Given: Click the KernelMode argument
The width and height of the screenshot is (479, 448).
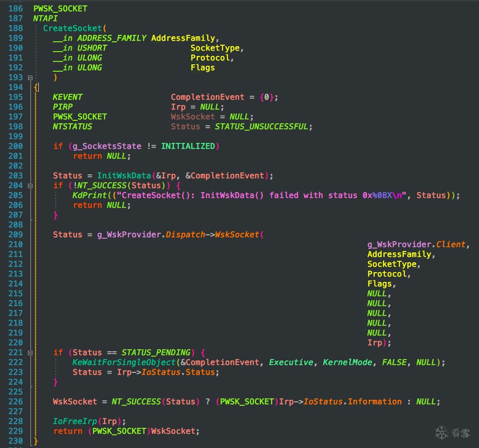Looking at the screenshot, I should coord(347,362).
